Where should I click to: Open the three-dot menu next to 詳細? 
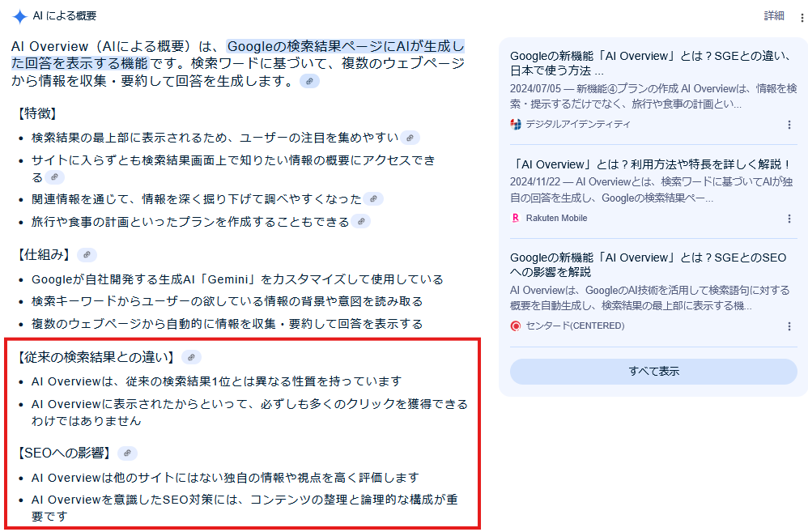(x=802, y=18)
